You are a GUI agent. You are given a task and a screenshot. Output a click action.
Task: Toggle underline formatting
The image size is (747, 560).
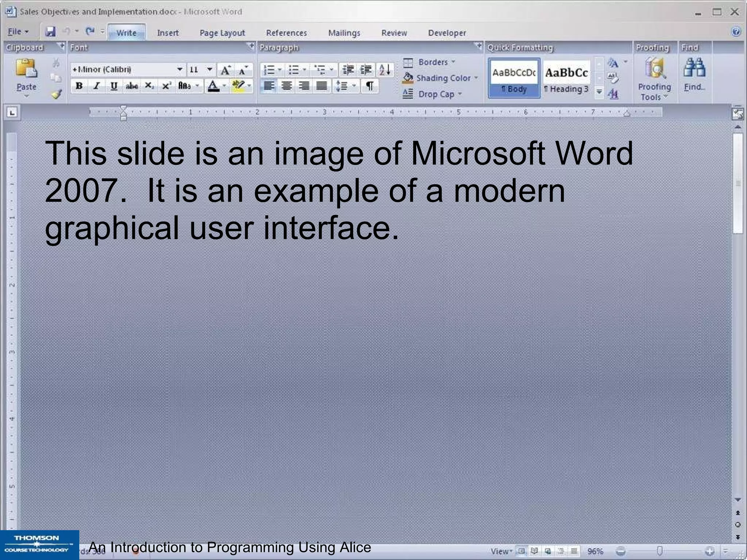(114, 86)
